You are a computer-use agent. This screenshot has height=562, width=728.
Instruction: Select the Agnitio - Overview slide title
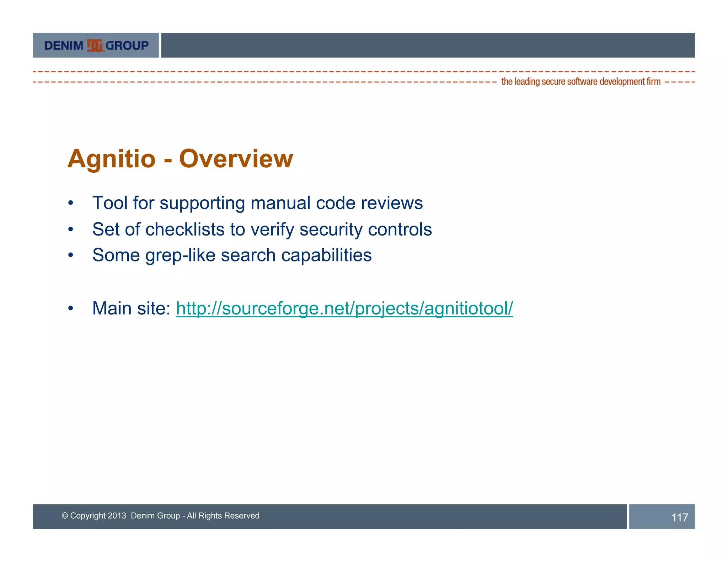tap(180, 158)
